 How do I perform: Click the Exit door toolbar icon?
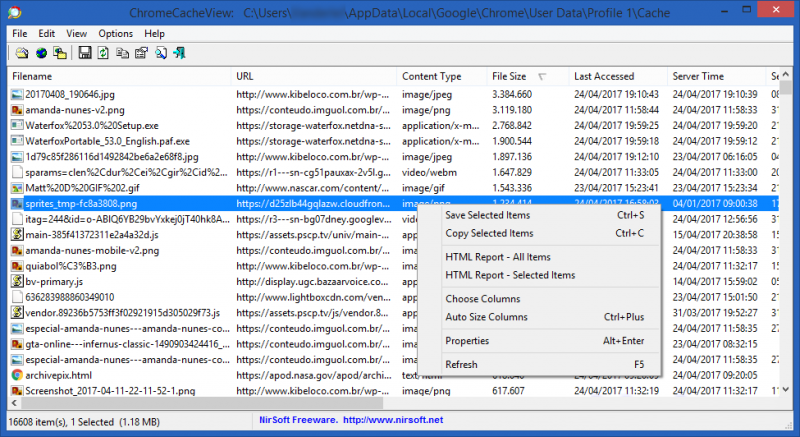click(x=177, y=52)
